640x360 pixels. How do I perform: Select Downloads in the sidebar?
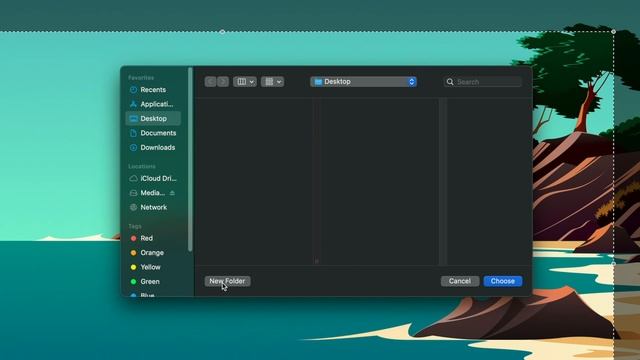(153, 147)
